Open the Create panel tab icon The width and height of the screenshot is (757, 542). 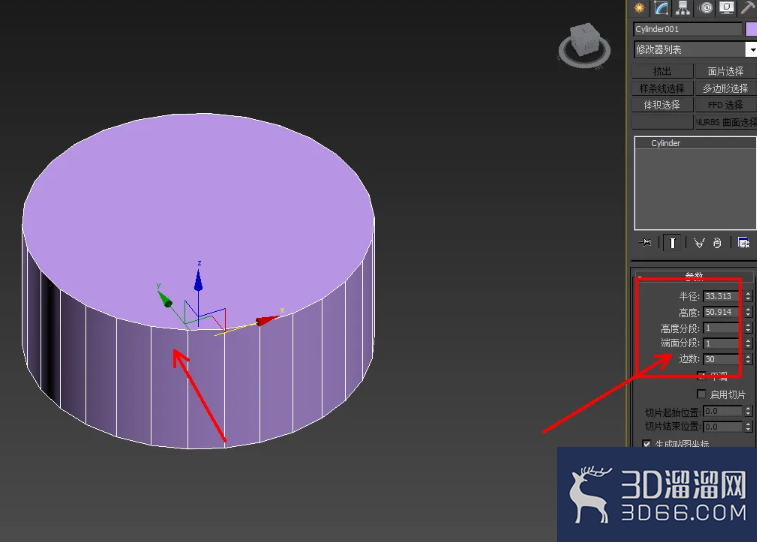tap(639, 8)
